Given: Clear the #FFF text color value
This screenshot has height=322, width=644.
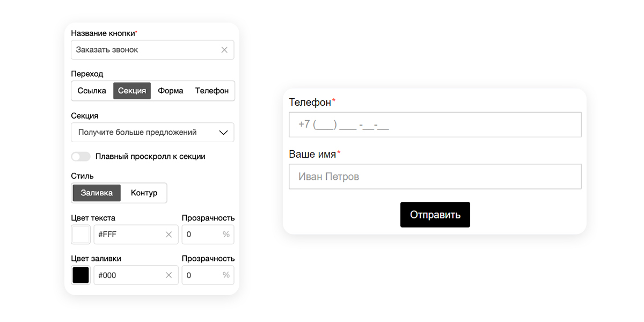Looking at the screenshot, I should [169, 235].
